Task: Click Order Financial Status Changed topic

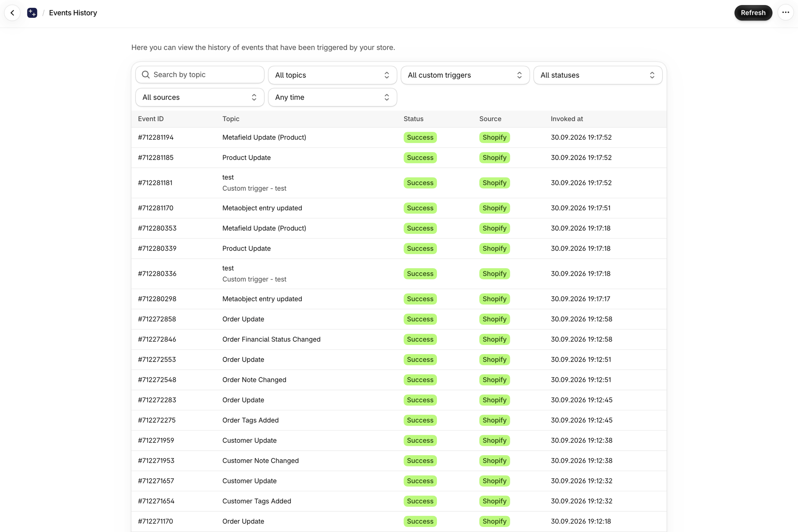Action: pos(271,339)
